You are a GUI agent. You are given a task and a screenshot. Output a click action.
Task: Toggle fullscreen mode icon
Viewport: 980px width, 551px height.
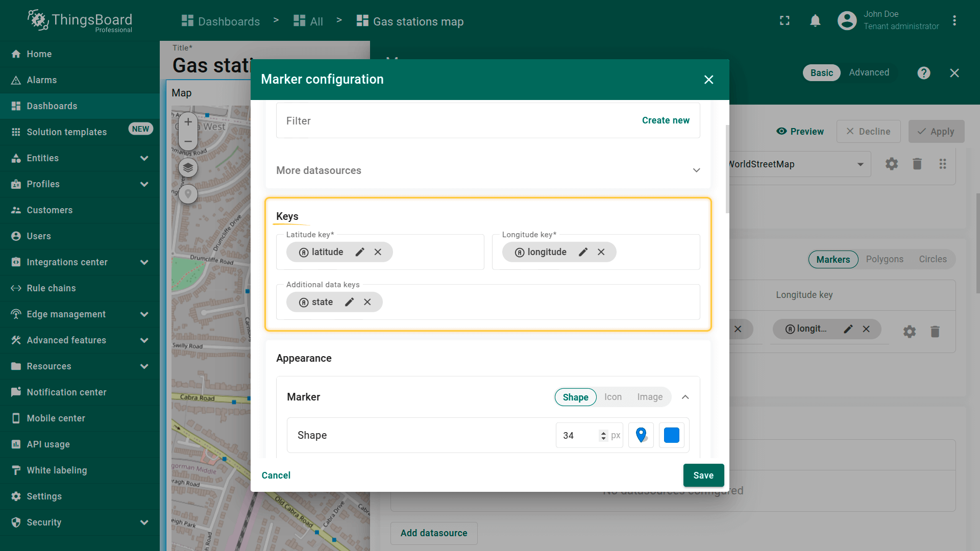click(x=785, y=21)
